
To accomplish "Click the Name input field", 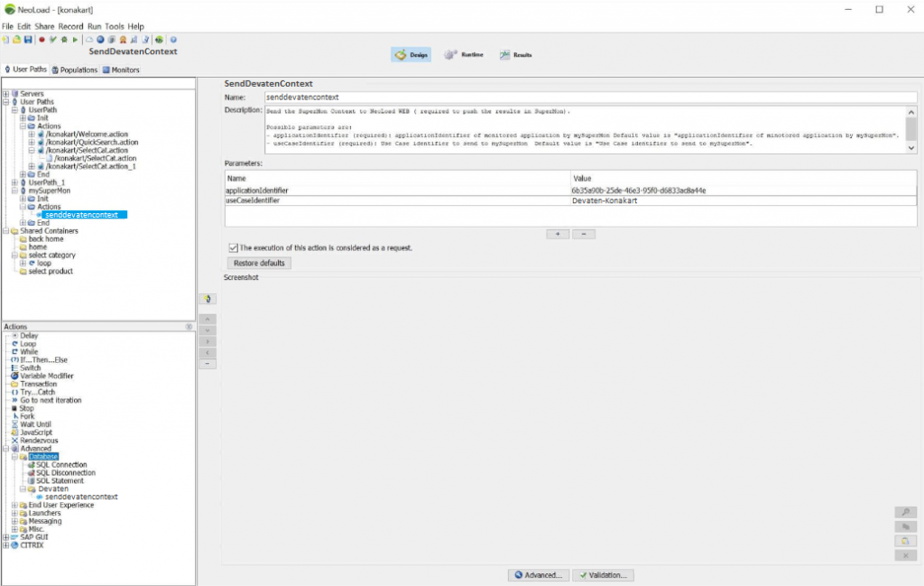I will [x=590, y=98].
